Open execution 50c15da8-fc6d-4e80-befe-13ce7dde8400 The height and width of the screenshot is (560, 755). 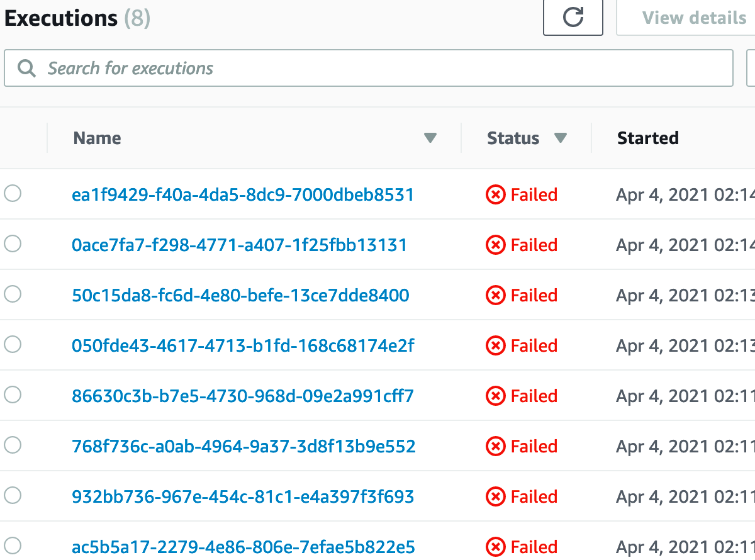coord(240,296)
